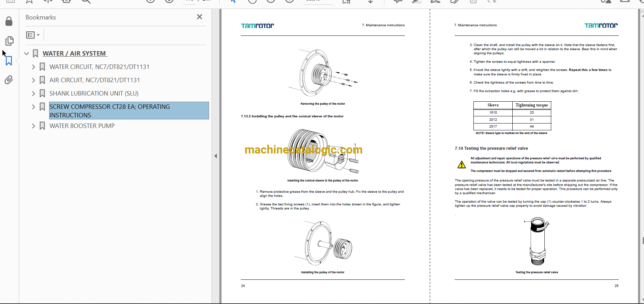Click step '1. Remove protective grease from the sleeve'

pos(330,194)
